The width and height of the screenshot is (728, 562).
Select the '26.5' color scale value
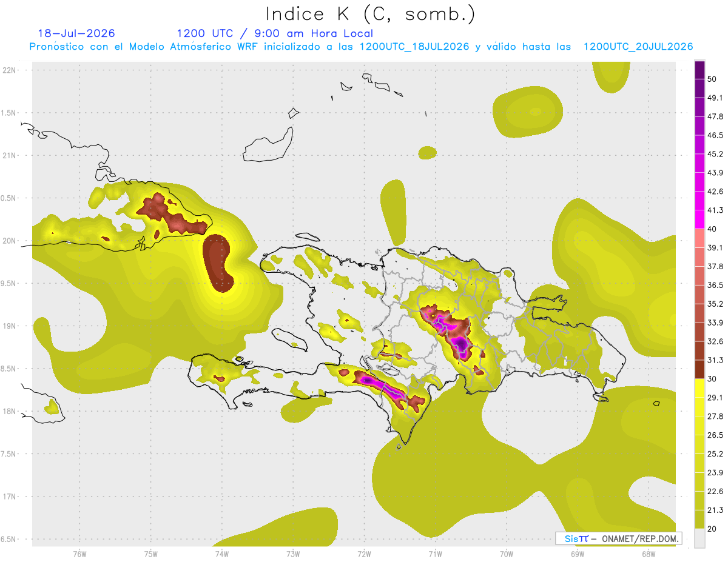point(715,435)
